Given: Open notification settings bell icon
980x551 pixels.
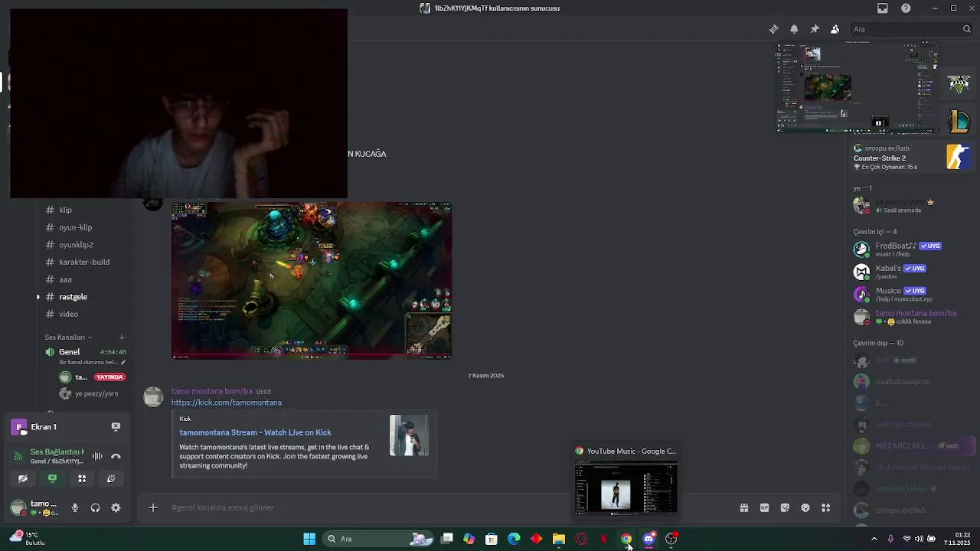Looking at the screenshot, I should point(794,29).
